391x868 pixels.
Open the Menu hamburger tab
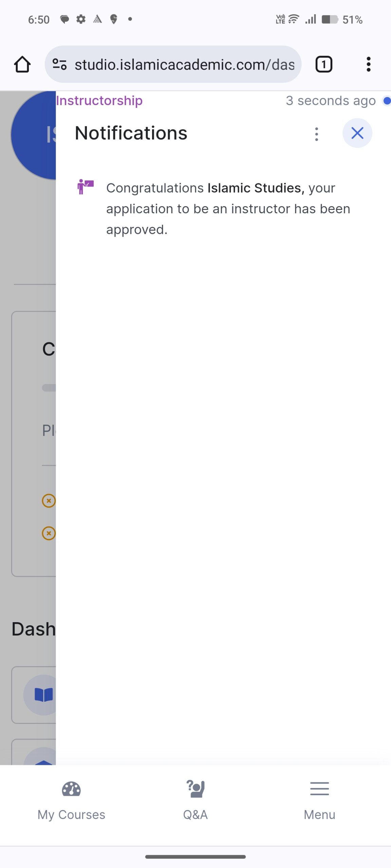tap(319, 801)
